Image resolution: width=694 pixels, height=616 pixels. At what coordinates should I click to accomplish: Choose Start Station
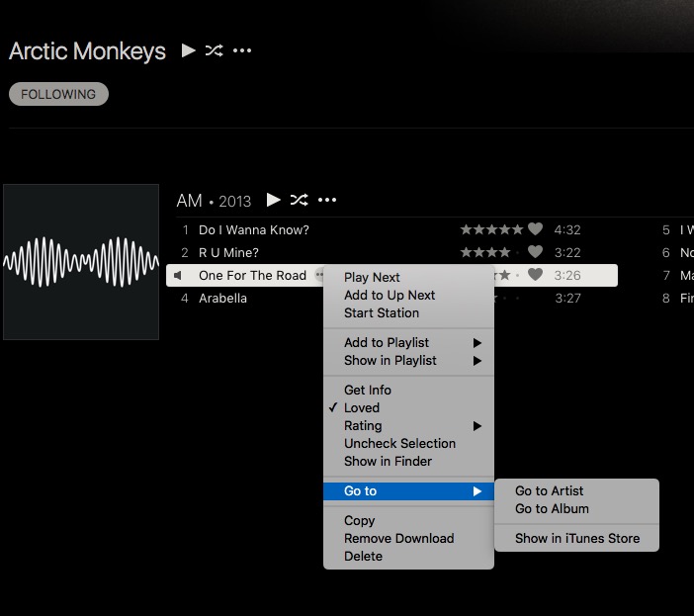[x=408, y=312]
